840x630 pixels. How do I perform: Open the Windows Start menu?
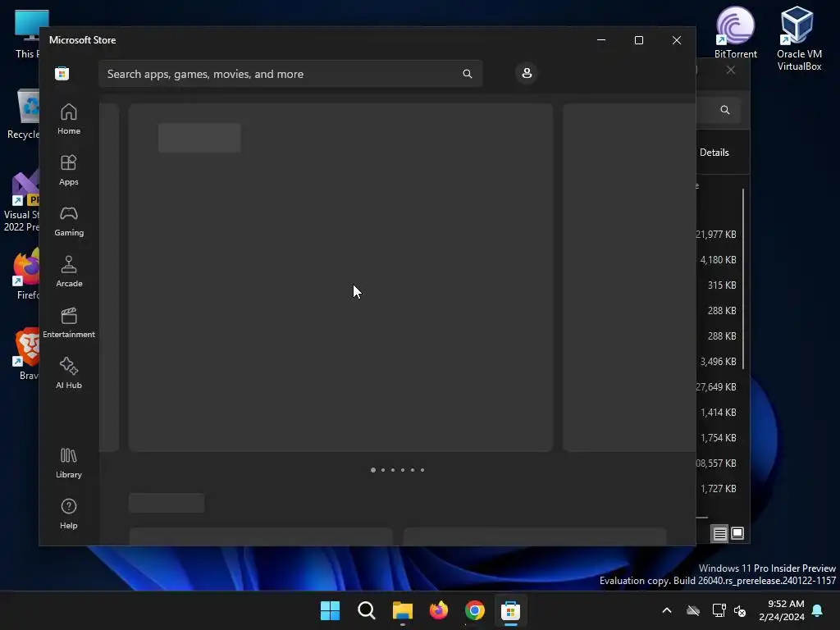coord(330,610)
